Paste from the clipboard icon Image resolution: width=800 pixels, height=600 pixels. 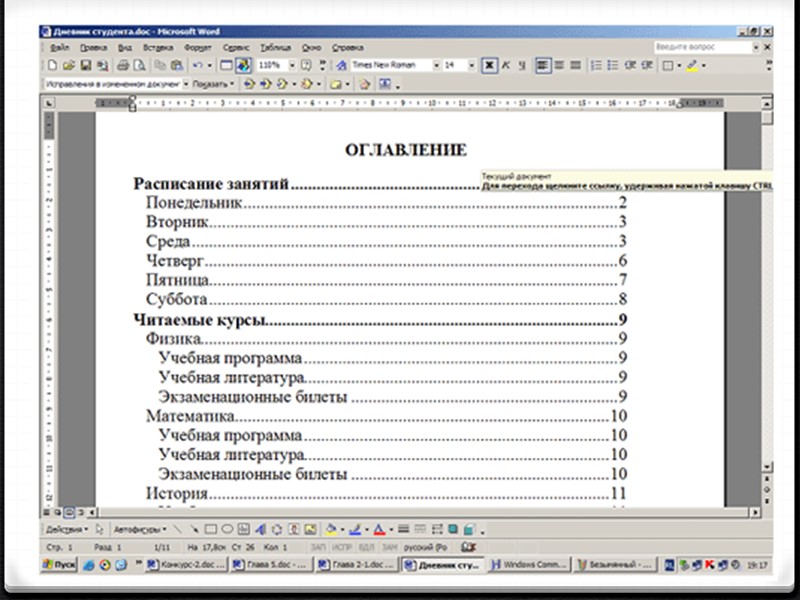[x=177, y=65]
